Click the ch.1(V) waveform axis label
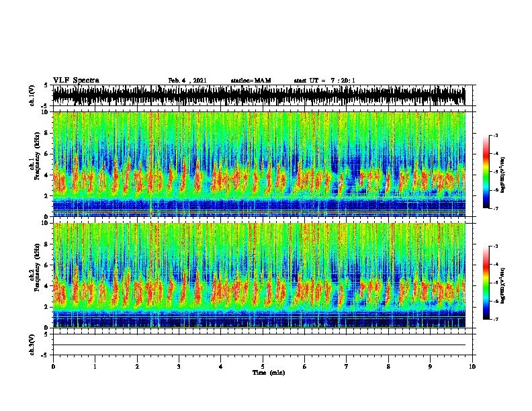The height and width of the screenshot is (411, 532). [32, 95]
